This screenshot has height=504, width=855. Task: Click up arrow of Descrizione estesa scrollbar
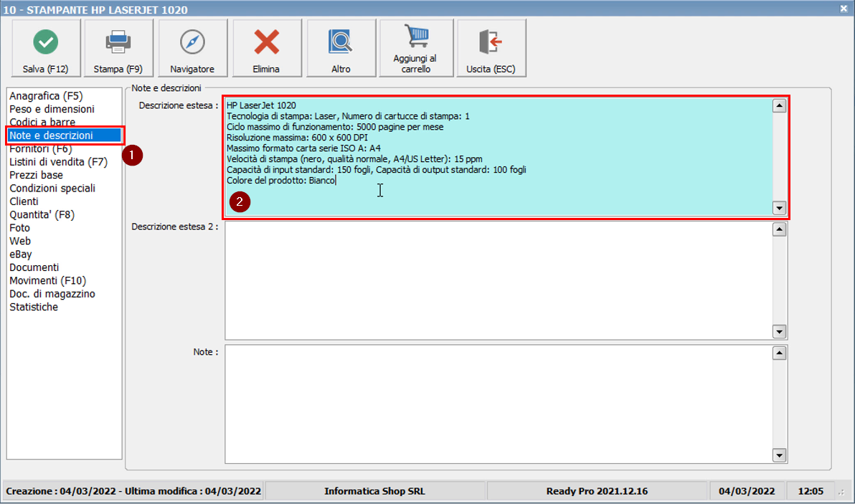(x=779, y=105)
